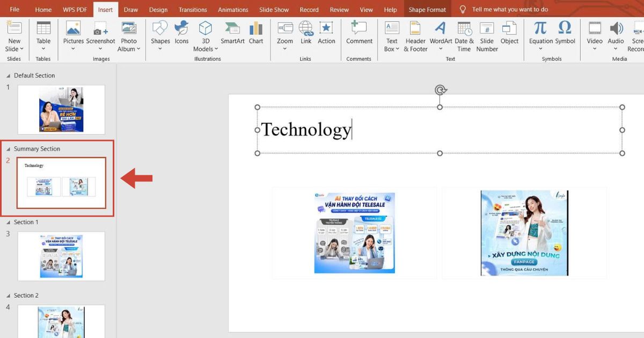The image size is (644, 338).
Task: Click the New Slide icon
Action: pos(14,28)
